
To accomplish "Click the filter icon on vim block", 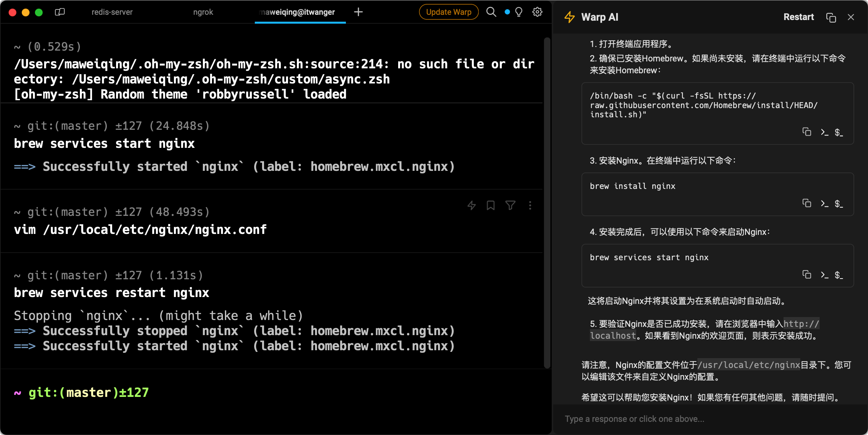I will [x=510, y=205].
